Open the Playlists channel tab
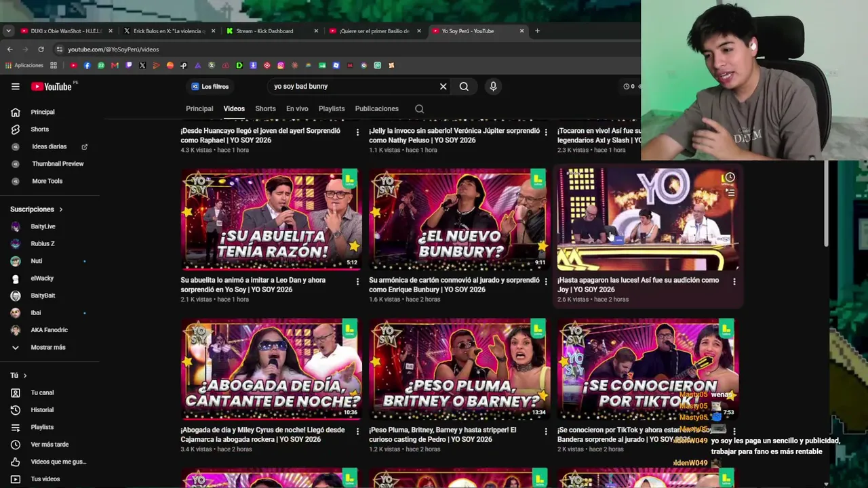Screen dimensions: 868x488 pos(332,108)
